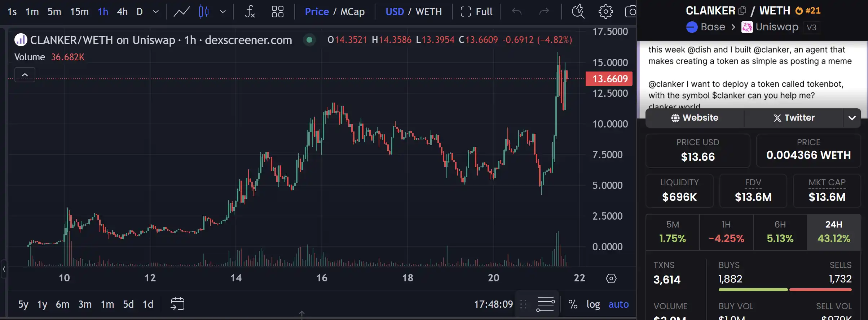The image size is (868, 320).
Task: Copy the CLANKER token address
Action: 742,10
